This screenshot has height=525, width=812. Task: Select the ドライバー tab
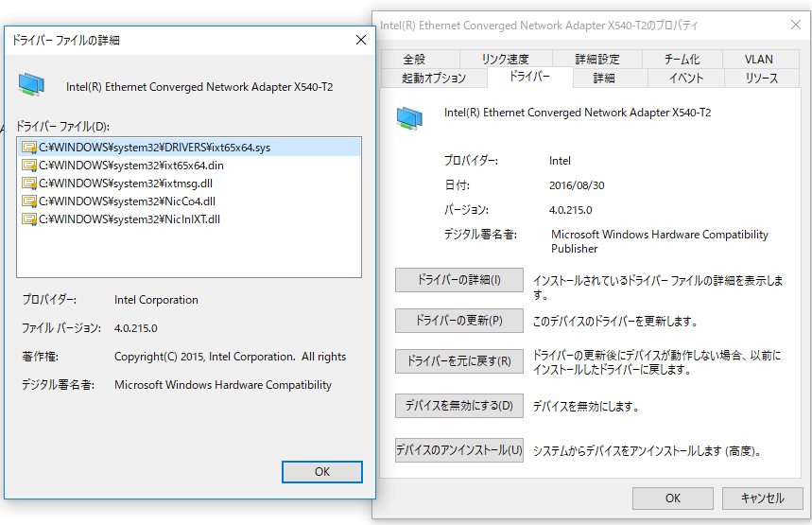pos(529,77)
